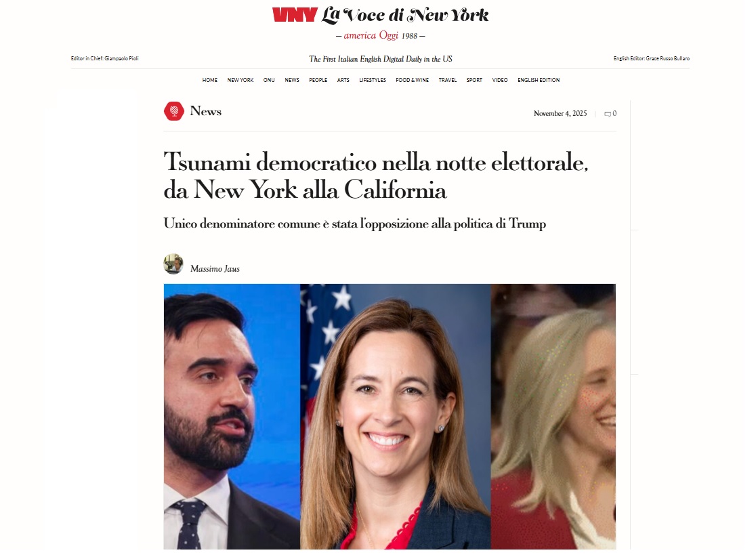Viewport: 756px width, 559px height.
Task: Click La Voce di New York title
Action: pos(405,15)
